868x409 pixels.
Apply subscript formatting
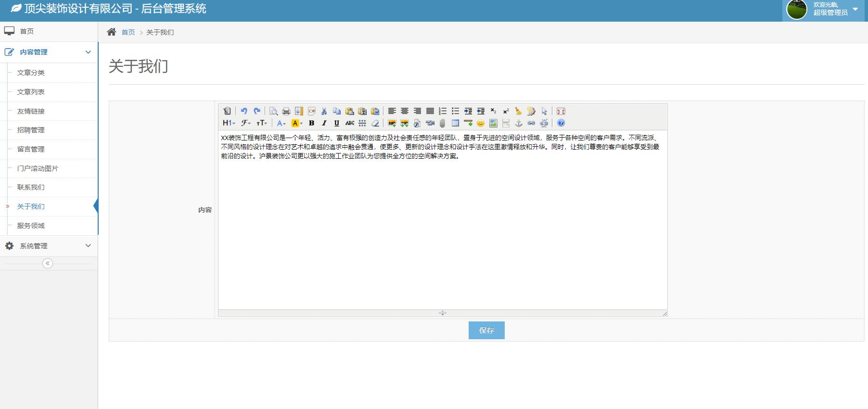pyautogui.click(x=493, y=111)
